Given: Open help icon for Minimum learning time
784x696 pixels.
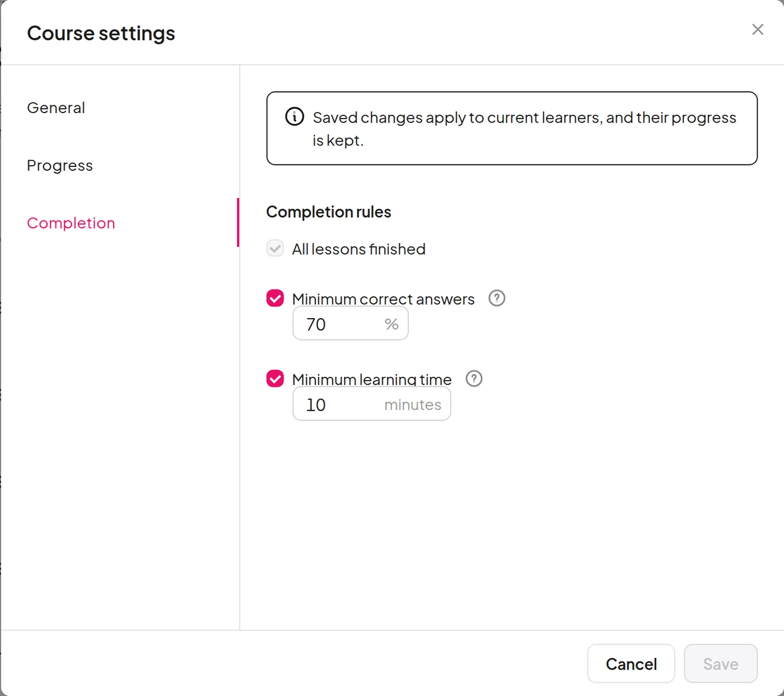Looking at the screenshot, I should click(474, 379).
